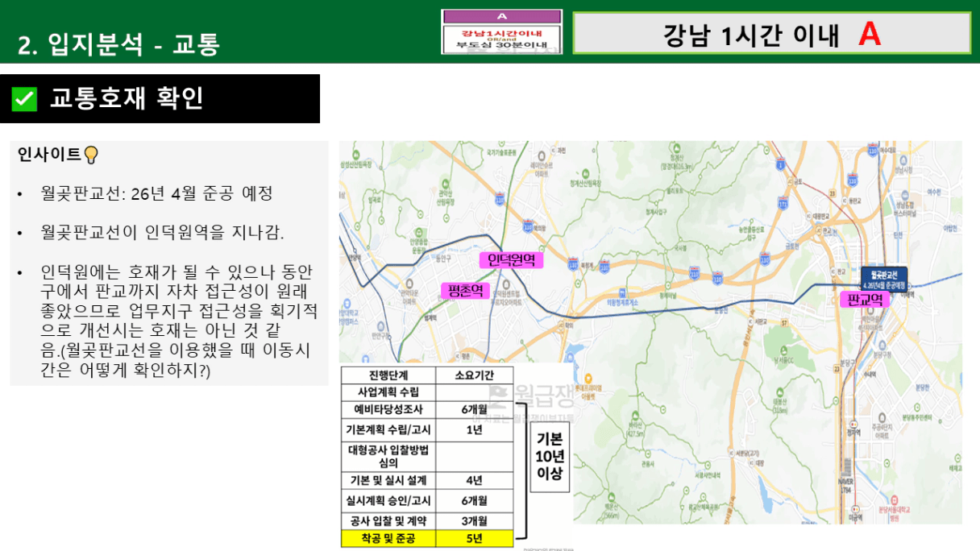Select the 기본 및 실시 설계 cell
This screenshot has width=980, height=551.
click(x=388, y=481)
